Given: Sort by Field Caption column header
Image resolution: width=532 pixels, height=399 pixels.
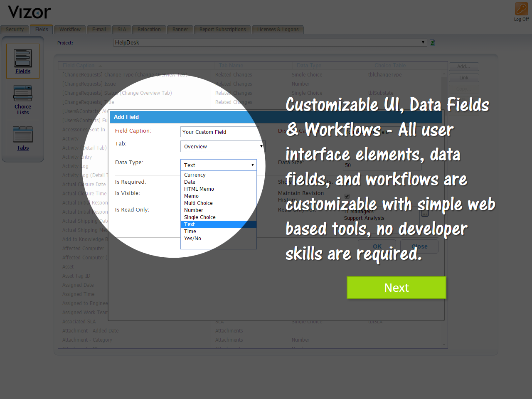Looking at the screenshot, I should point(79,66).
